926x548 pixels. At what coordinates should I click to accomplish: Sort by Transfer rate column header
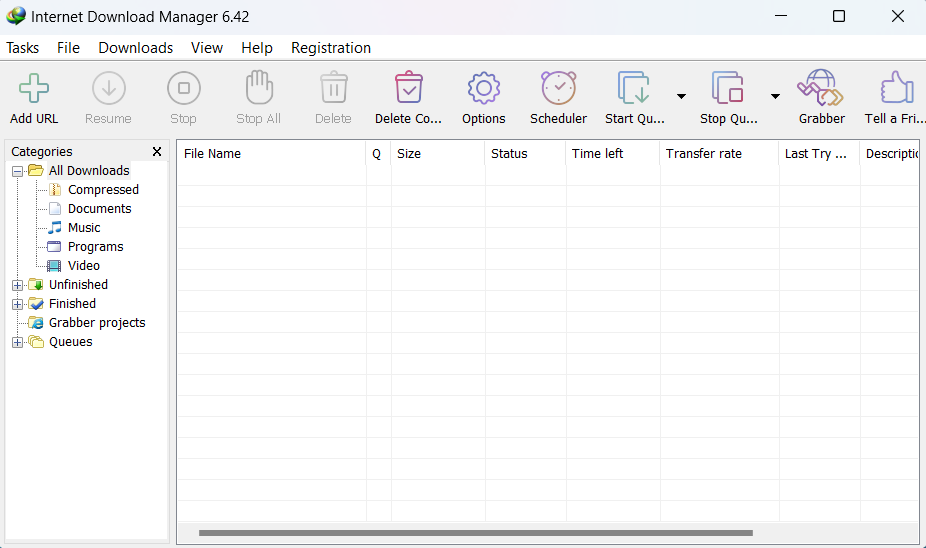719,154
